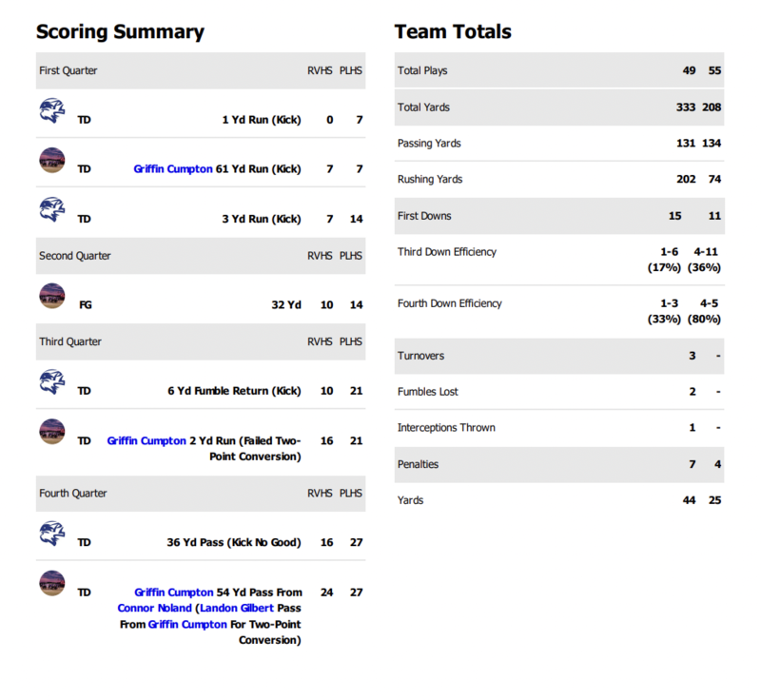Select the team logo beside the 2 Yd Run touchdown
The width and height of the screenshot is (761, 700).
pos(51,431)
